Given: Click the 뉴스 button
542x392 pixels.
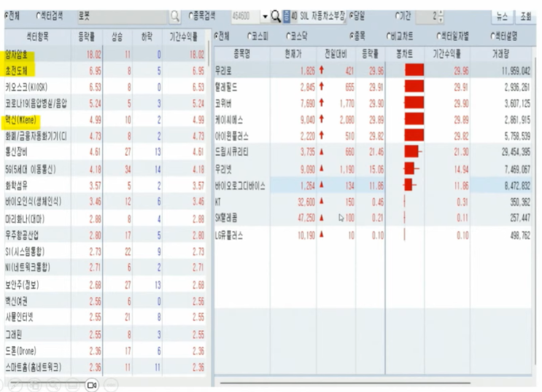Looking at the screenshot, I should pos(502,16).
